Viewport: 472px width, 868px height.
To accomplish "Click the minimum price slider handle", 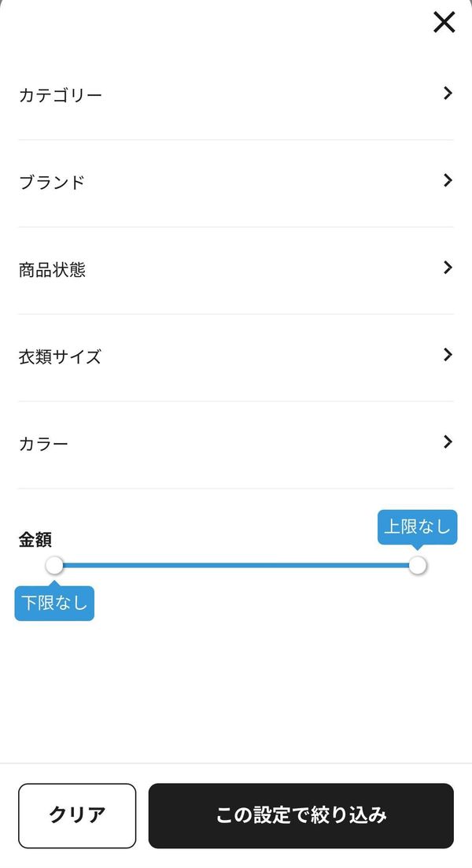I will [x=54, y=565].
